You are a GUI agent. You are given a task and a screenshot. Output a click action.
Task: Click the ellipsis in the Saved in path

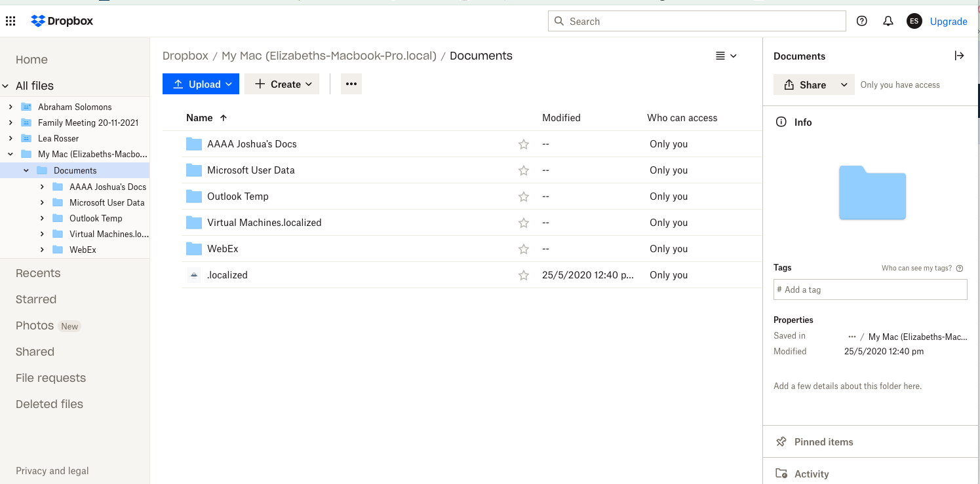pyautogui.click(x=852, y=337)
